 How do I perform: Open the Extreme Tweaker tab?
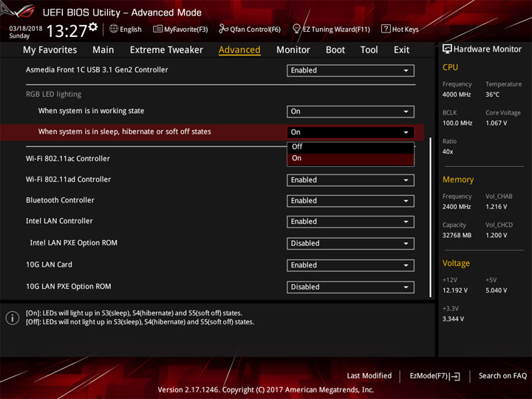166,50
